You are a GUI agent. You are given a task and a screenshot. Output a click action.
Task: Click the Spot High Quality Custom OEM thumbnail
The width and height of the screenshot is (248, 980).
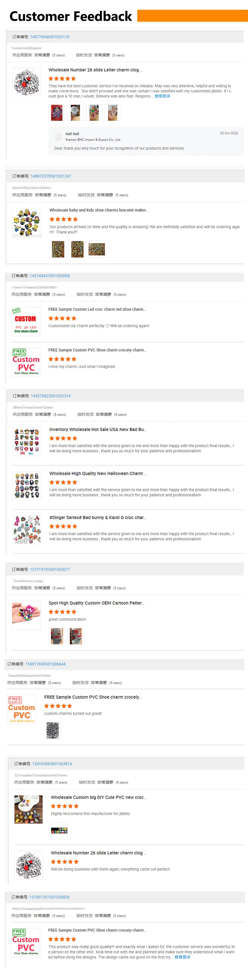click(26, 615)
